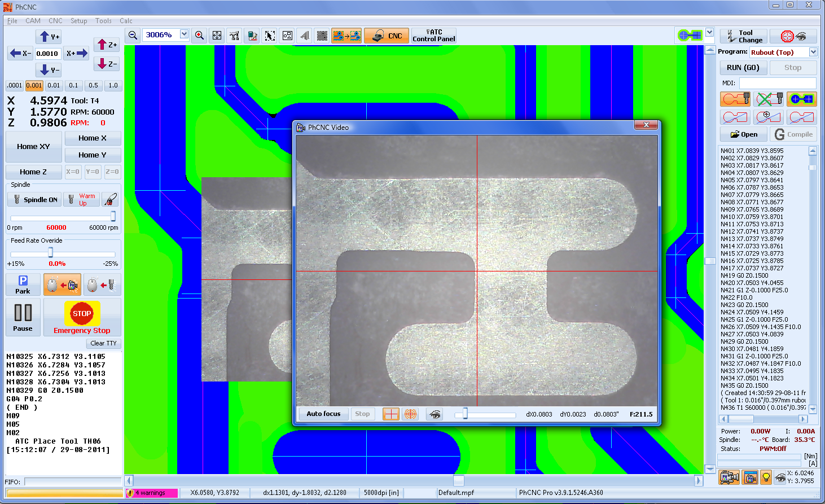Click the light bulb icon
Viewport: 825px width, 504px height.
766,477
